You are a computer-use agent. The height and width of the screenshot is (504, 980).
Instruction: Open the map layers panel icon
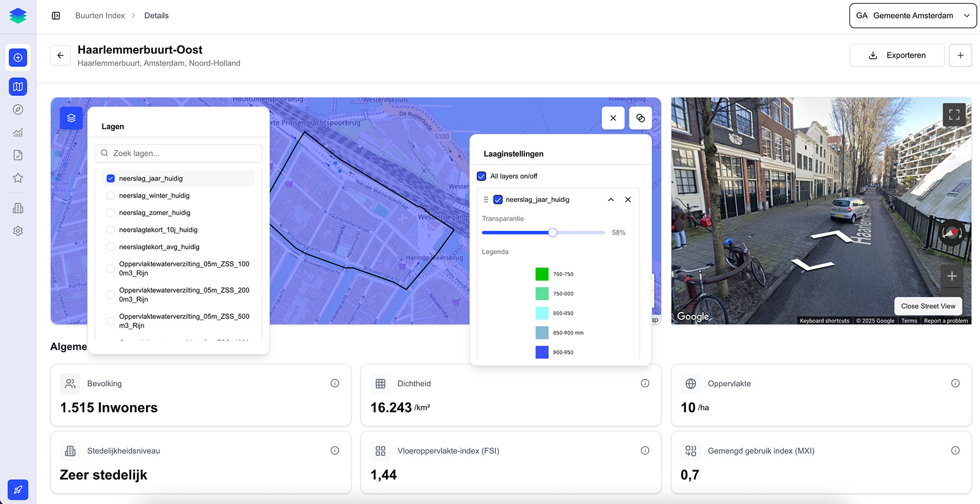[x=71, y=118]
